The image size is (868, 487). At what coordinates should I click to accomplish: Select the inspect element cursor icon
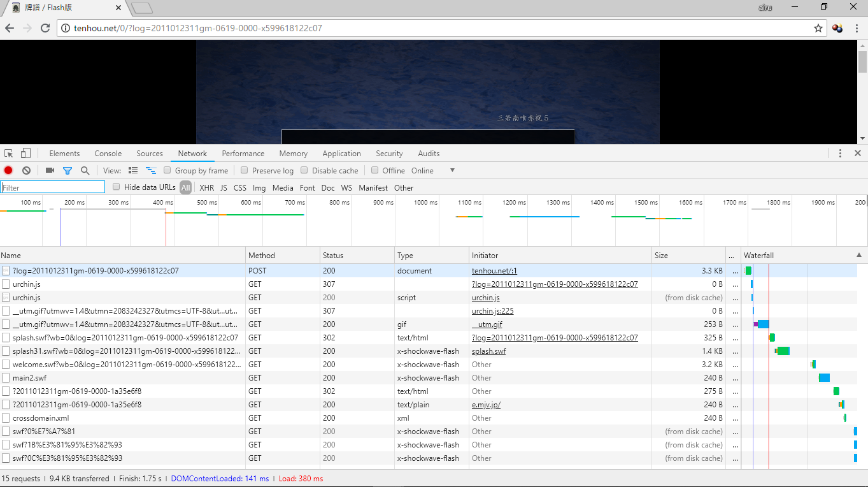click(x=9, y=154)
